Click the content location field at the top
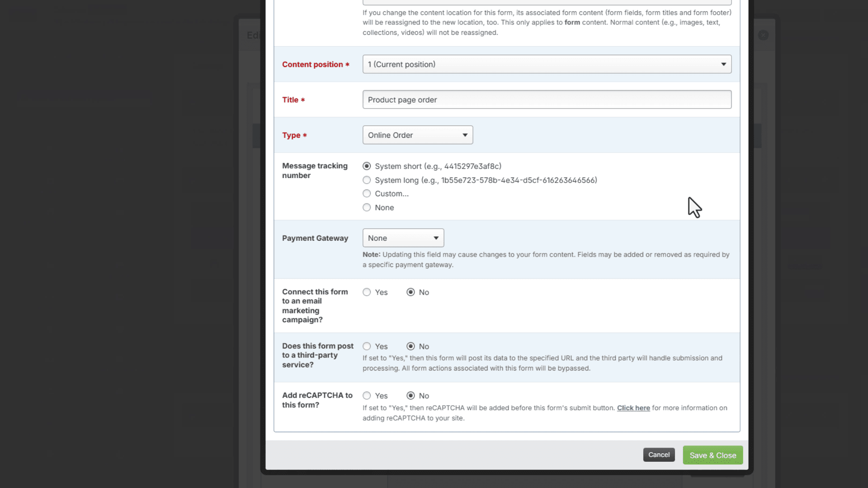The image size is (868, 488). [547, 2]
